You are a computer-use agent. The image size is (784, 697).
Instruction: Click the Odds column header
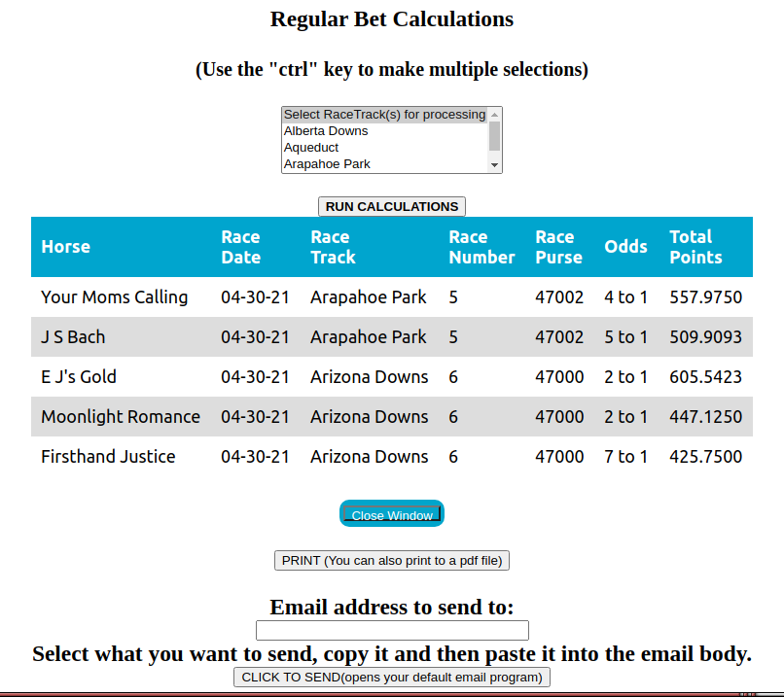tap(625, 246)
